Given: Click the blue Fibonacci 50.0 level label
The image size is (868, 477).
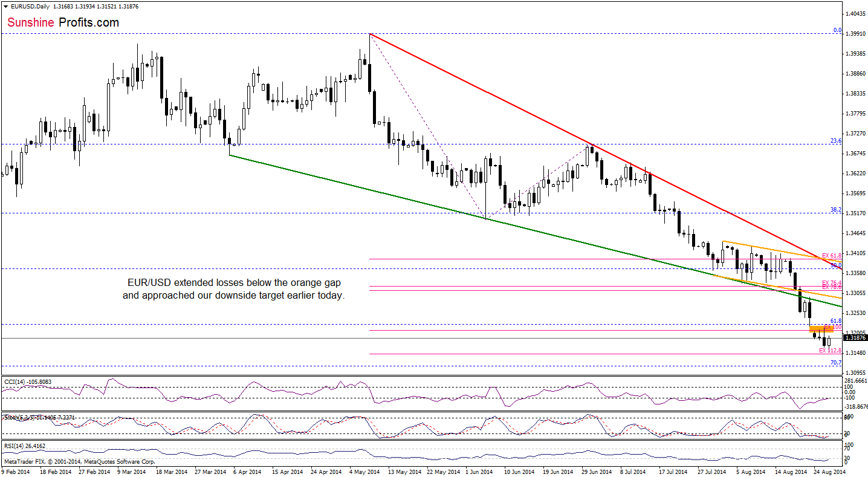Looking at the screenshot, I should [x=837, y=265].
